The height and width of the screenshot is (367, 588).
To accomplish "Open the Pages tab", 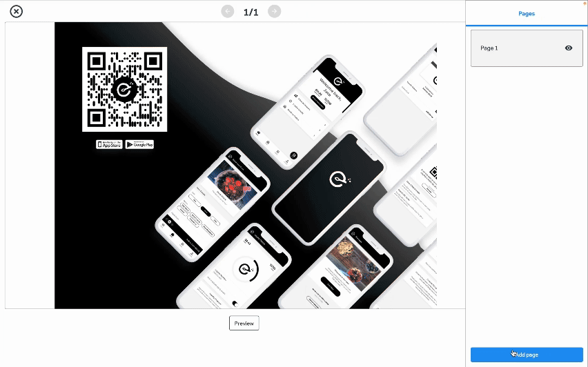I will click(x=527, y=14).
